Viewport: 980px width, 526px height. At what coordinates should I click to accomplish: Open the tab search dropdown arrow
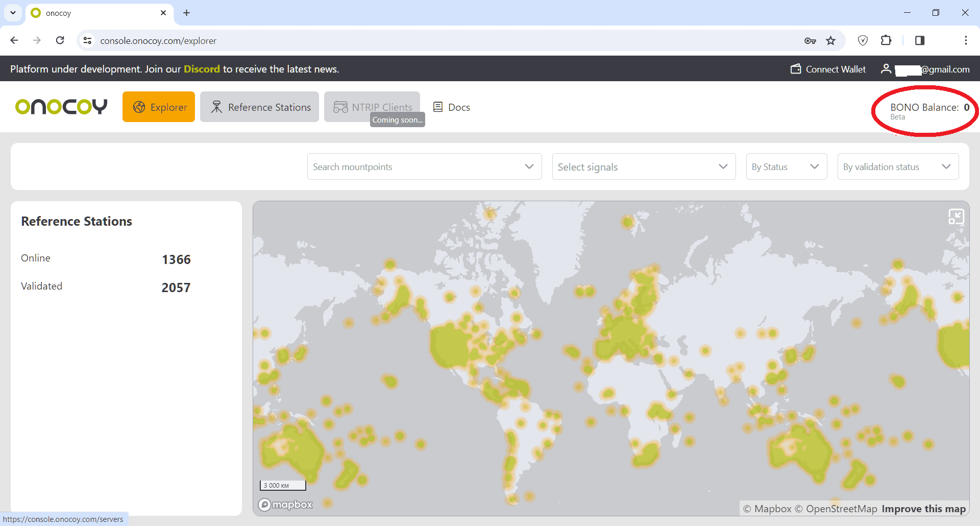(x=13, y=13)
